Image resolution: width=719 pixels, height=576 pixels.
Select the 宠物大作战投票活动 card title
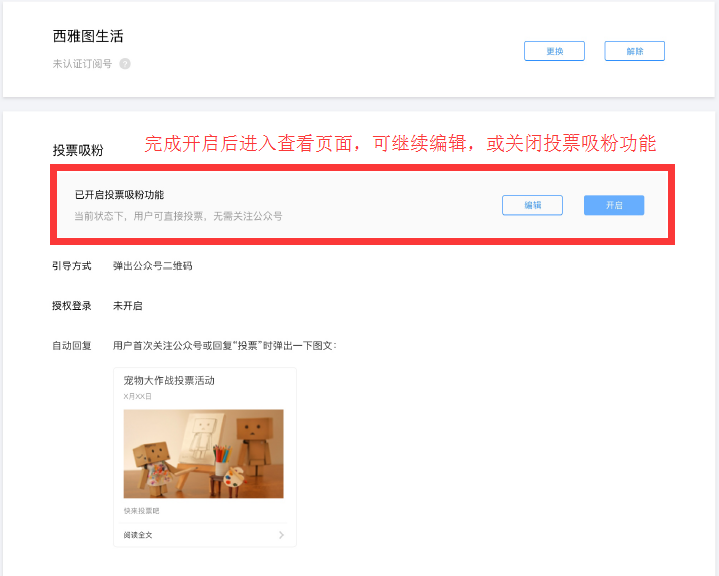pyautogui.click(x=169, y=381)
